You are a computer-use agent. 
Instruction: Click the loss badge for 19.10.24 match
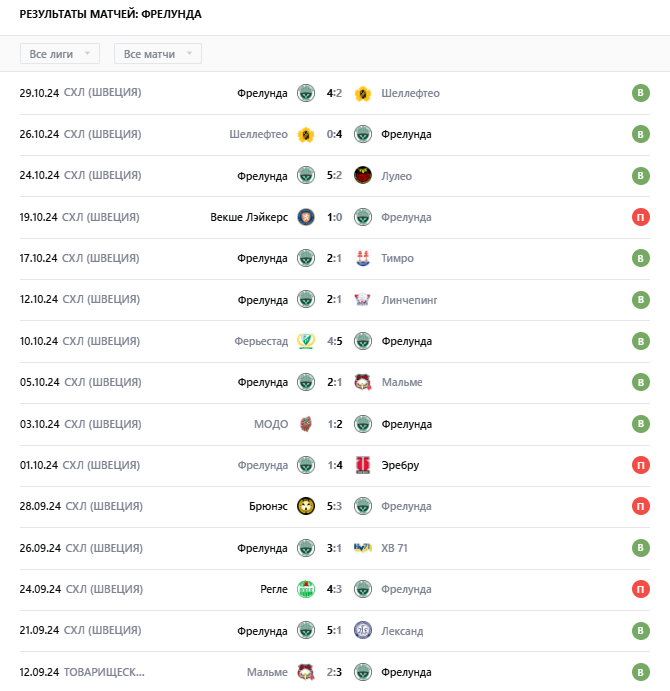click(640, 217)
